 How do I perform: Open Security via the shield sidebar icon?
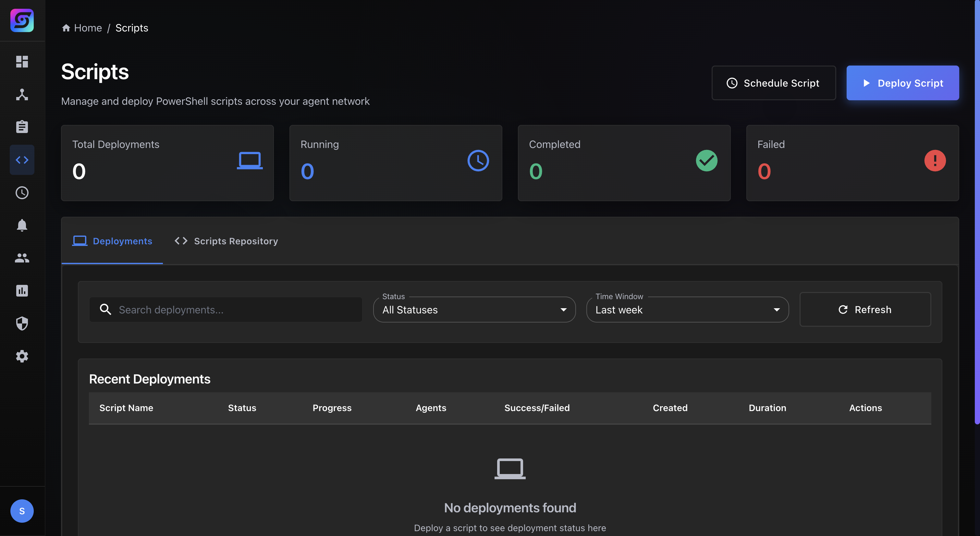[x=22, y=323]
